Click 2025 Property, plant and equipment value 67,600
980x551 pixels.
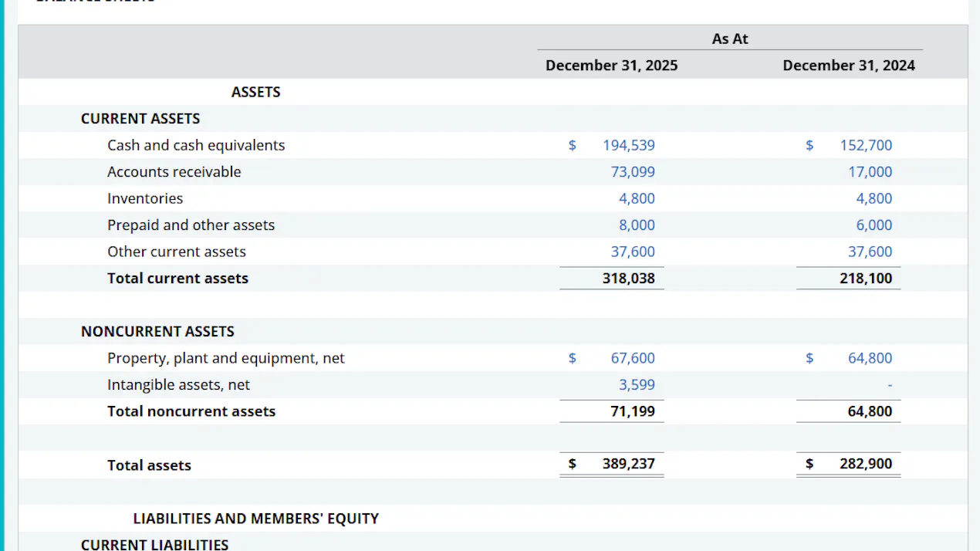633,358
